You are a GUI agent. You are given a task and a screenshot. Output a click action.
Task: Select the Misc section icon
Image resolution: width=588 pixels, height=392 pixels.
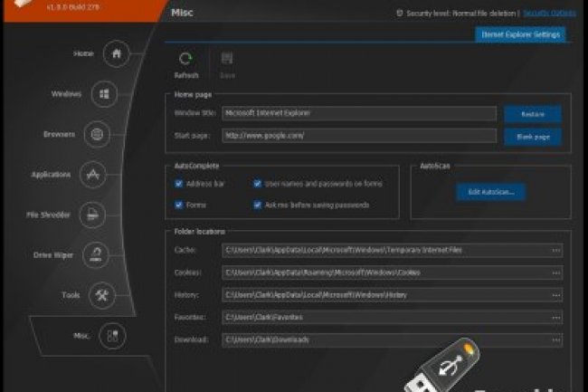112,335
